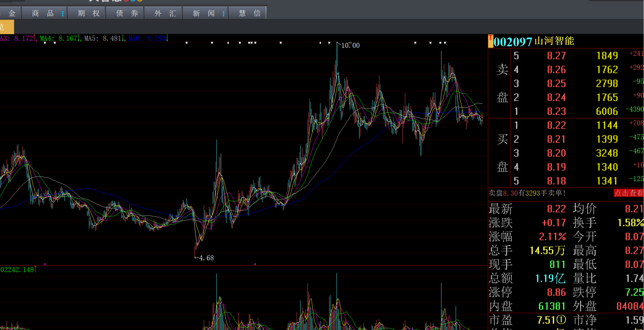Click the circled-one icon next to 市盈 7.51
The width and height of the screenshot is (644, 330).
point(561,320)
